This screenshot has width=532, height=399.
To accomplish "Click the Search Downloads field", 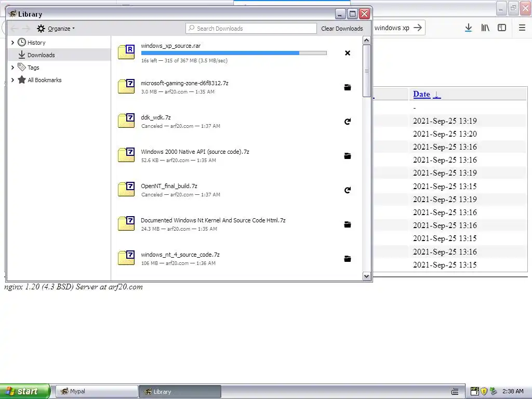I will point(251,29).
